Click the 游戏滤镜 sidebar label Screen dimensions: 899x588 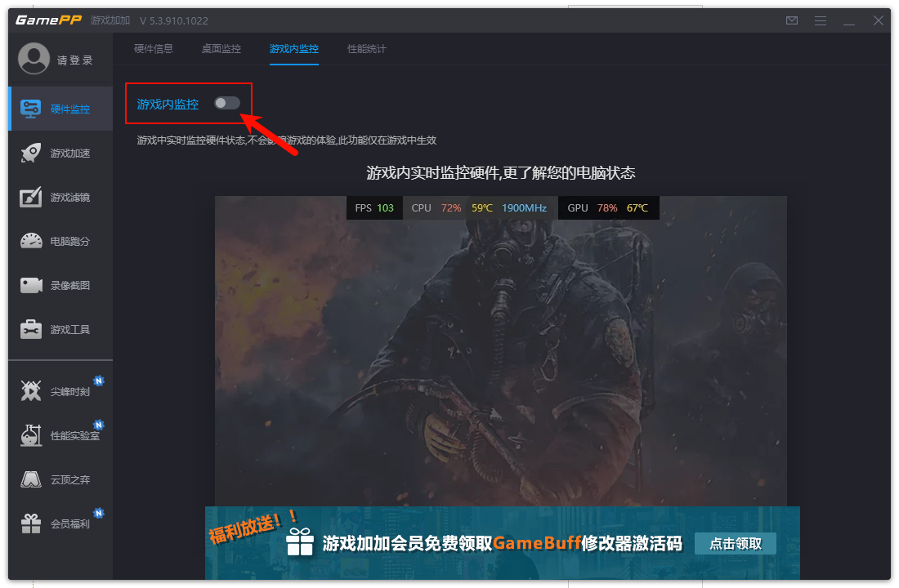click(x=70, y=197)
